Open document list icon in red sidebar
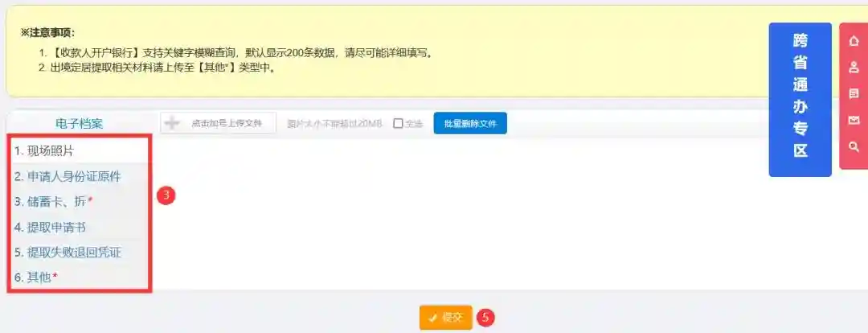The image size is (868, 333). [854, 93]
